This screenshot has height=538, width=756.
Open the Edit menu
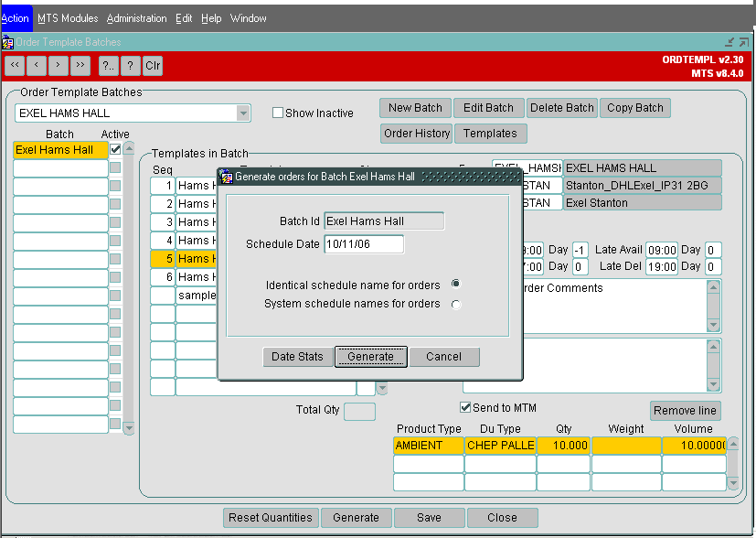coord(184,18)
